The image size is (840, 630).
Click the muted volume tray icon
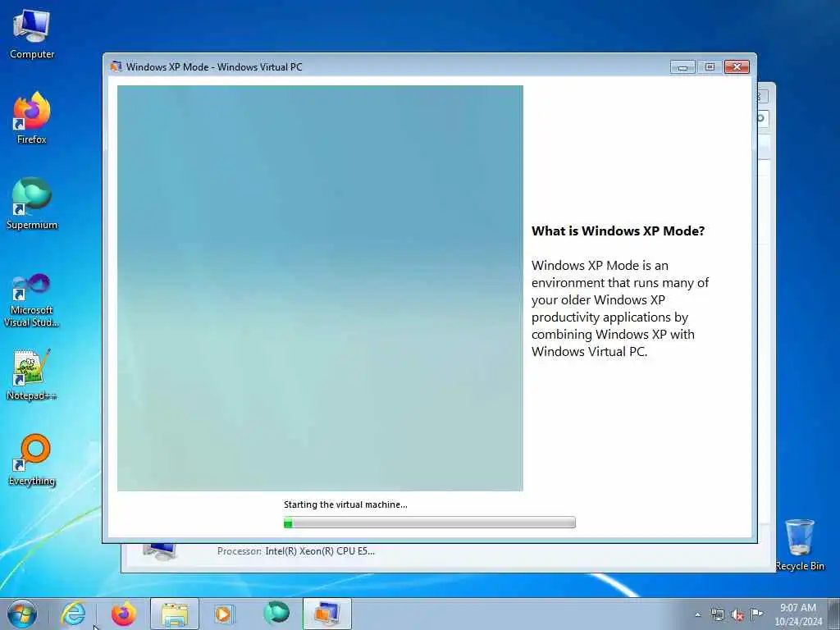[x=737, y=615]
